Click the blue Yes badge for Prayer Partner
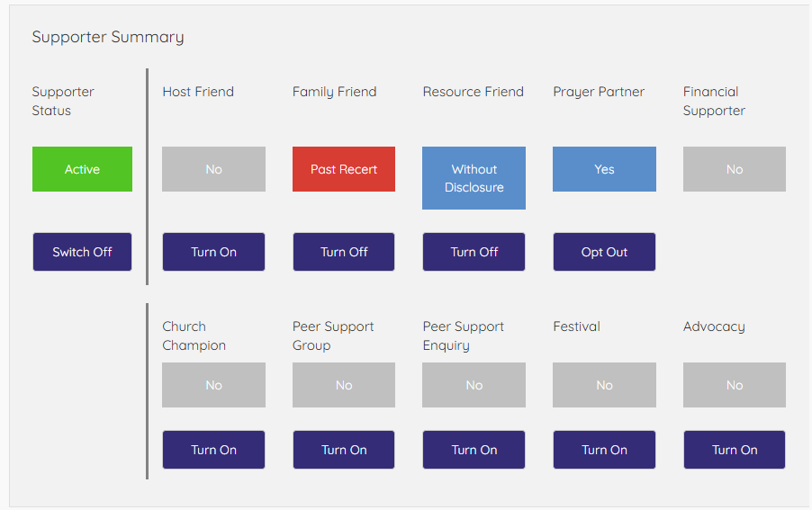The image size is (812, 510). 604,169
